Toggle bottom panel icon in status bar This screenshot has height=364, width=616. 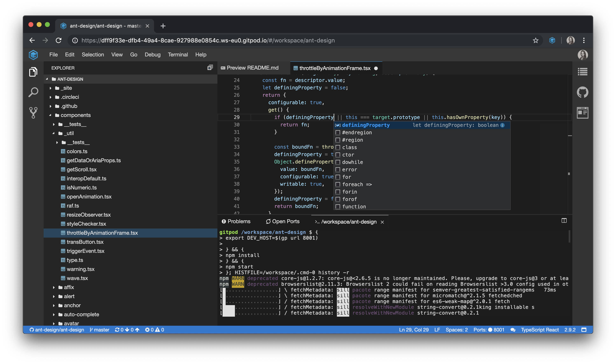click(x=584, y=330)
